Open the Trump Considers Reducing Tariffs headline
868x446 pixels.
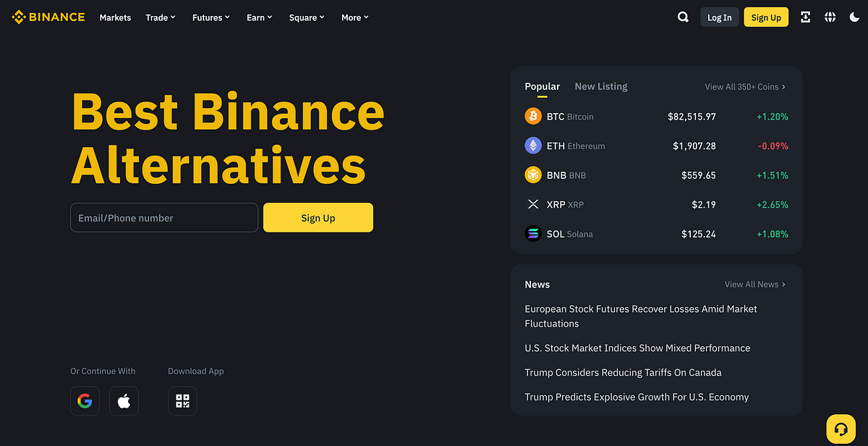[x=623, y=373]
